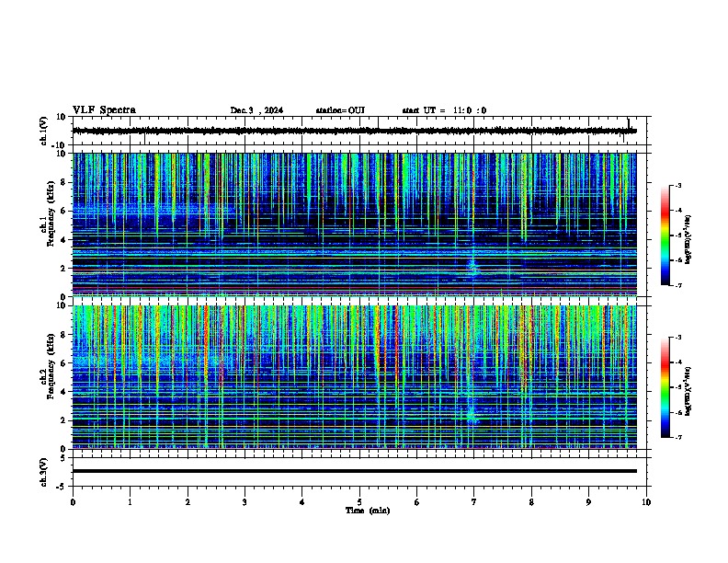Click the lower colorbar's log(PSD) unit label
The height and width of the screenshot is (563, 728).
click(x=688, y=392)
